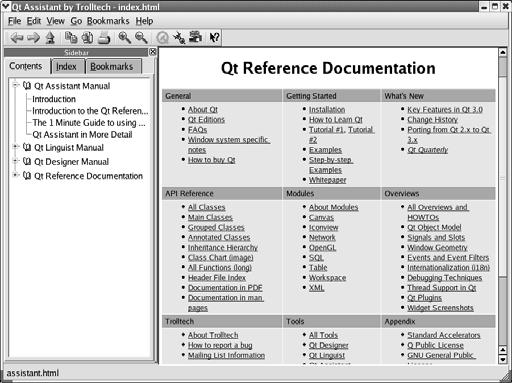Open the File menu
This screenshot has height=383, width=512.
pos(14,21)
